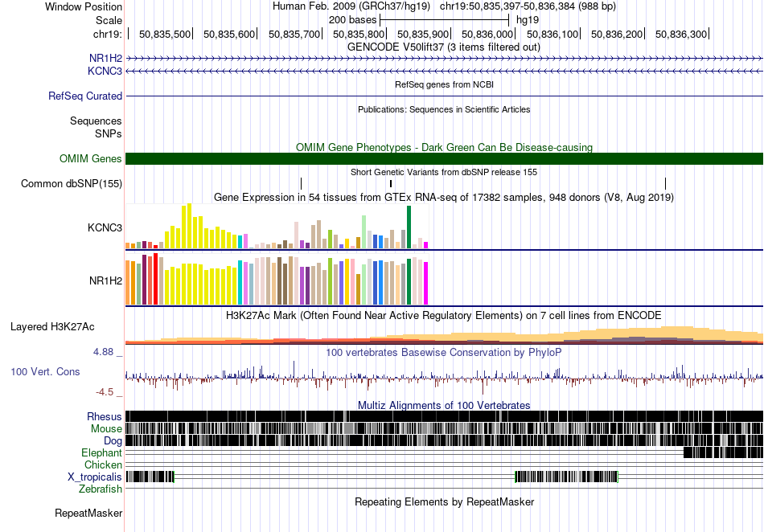Click the leftmost dbSNP variant tick mark
Screen dimensions: 764x532
pyautogui.click(x=301, y=183)
